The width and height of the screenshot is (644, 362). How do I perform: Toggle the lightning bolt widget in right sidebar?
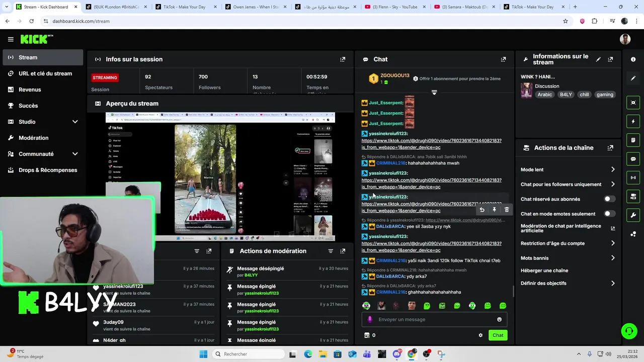pos(633,121)
